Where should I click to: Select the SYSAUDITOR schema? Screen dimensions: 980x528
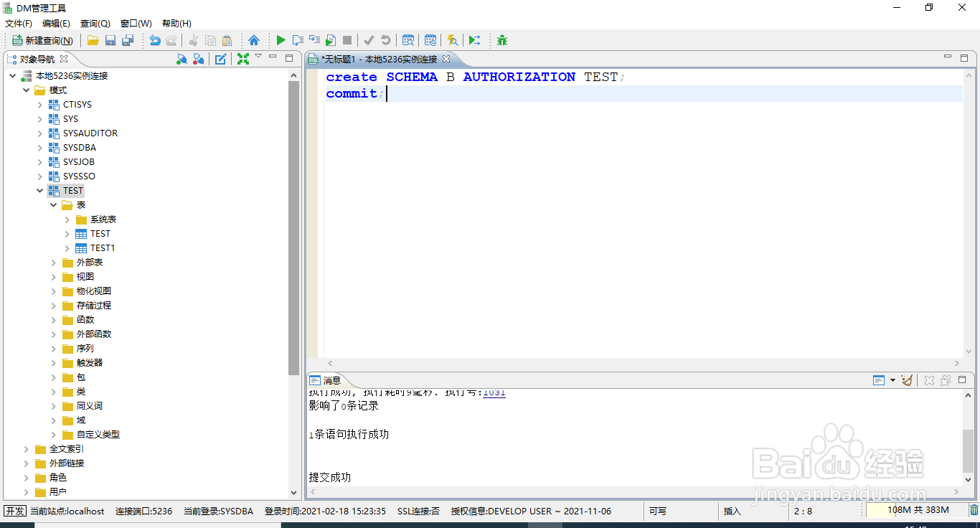90,133
